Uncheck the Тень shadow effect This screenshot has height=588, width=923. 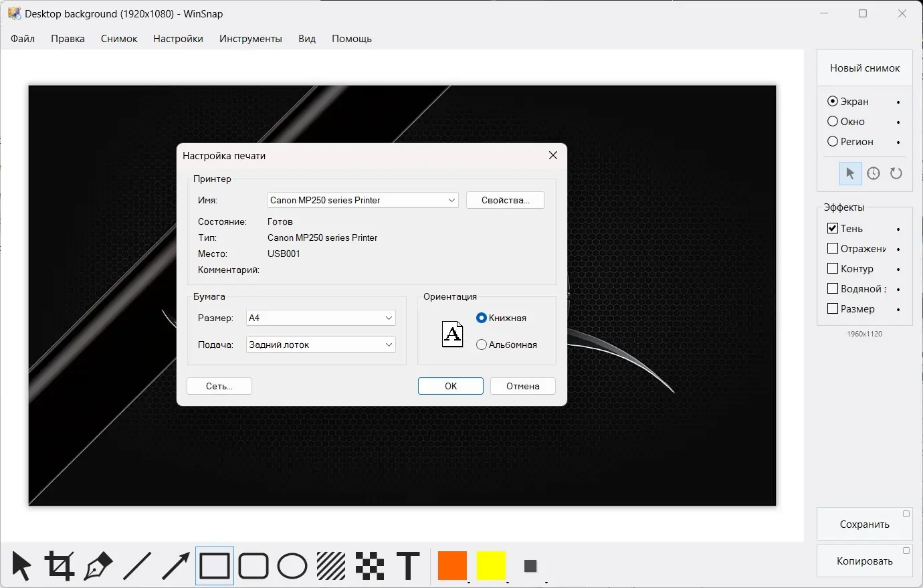(x=833, y=228)
